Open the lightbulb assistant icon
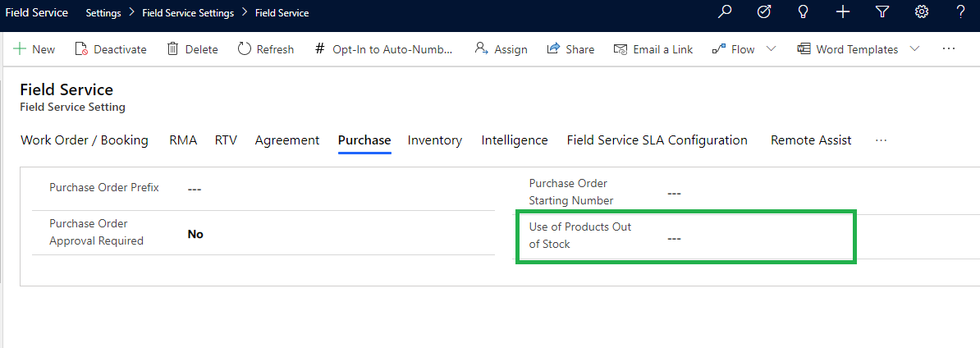 pos(803,12)
